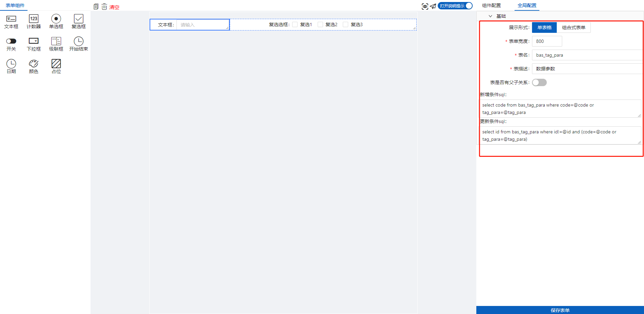Screen dimensions: 644x314
Task: Click the 更新条件sql textarea
Action: [x=560, y=135]
